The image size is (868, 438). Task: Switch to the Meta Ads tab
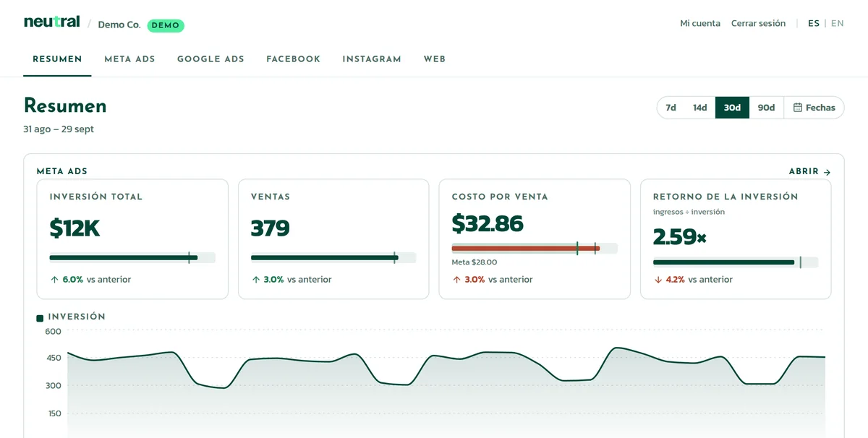(x=129, y=59)
